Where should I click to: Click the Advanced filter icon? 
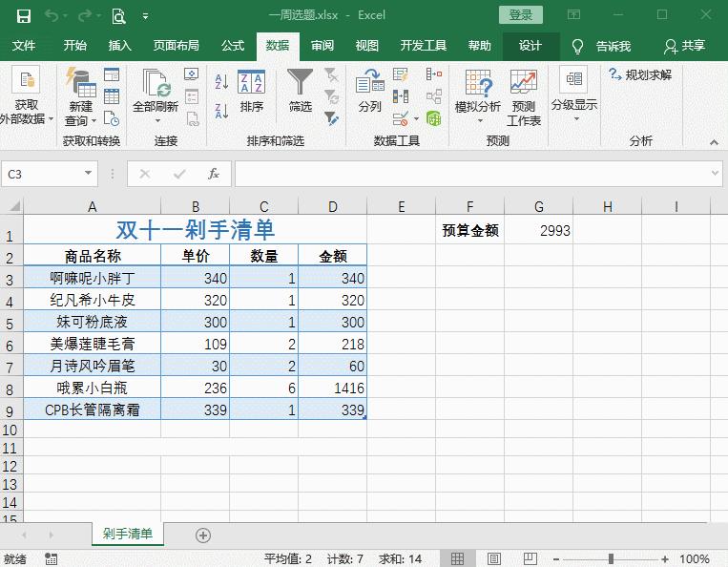(x=331, y=119)
